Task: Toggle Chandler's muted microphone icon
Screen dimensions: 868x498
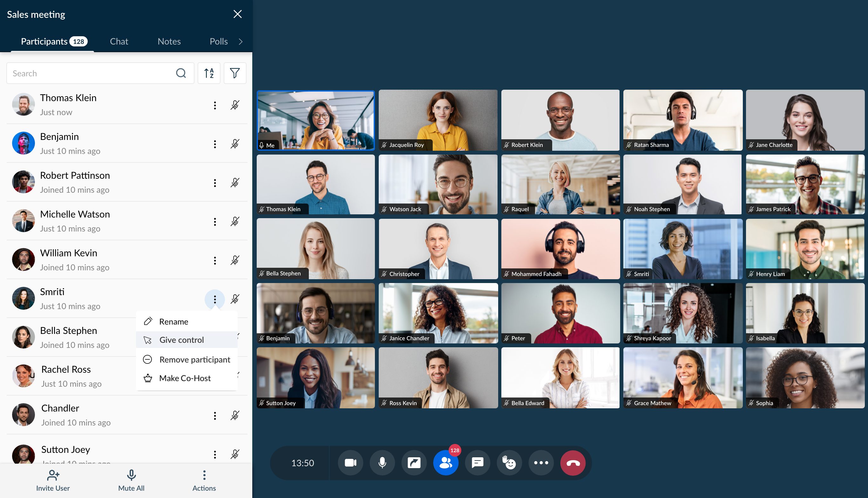Action: 235,416
